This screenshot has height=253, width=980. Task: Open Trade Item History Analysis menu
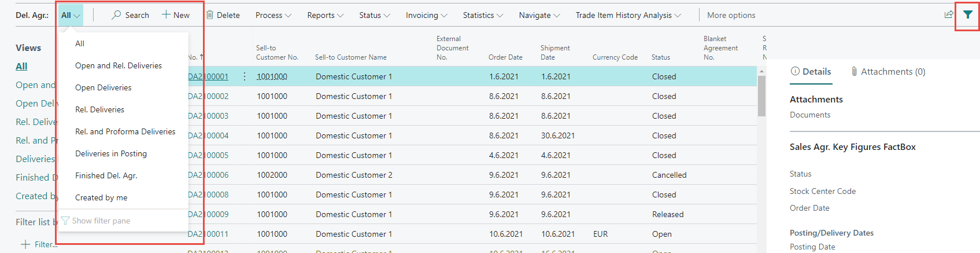pos(628,15)
